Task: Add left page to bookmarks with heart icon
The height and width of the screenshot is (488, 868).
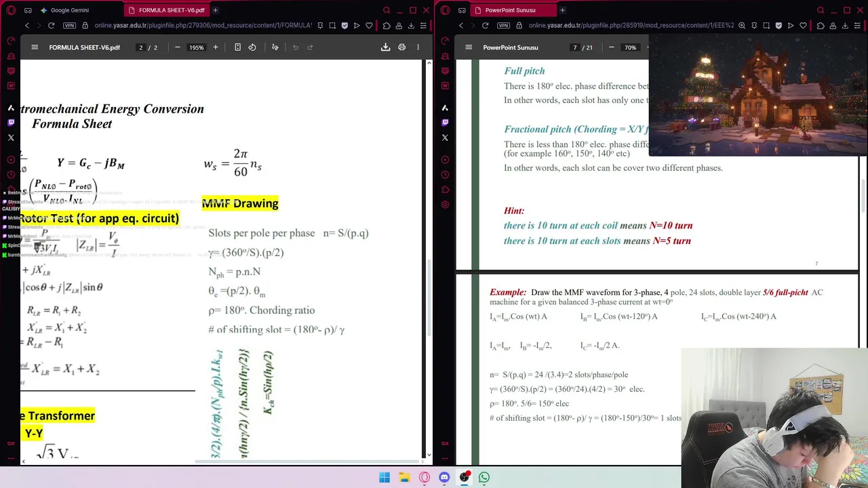Action: click(x=369, y=26)
